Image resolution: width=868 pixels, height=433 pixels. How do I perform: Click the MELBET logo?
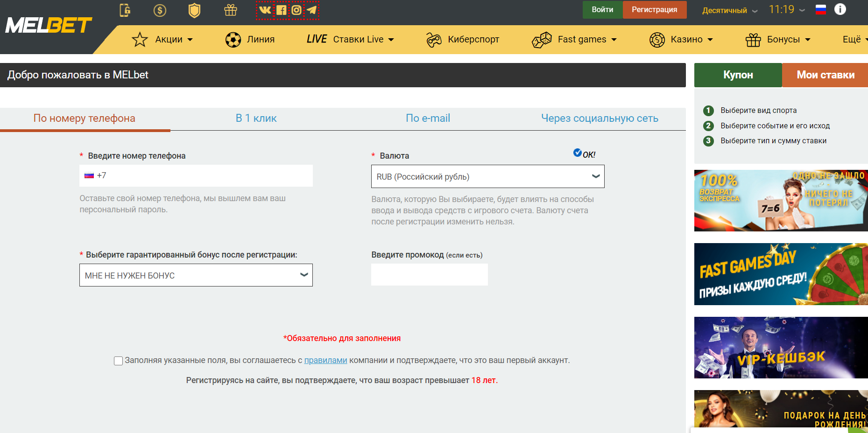click(x=49, y=26)
